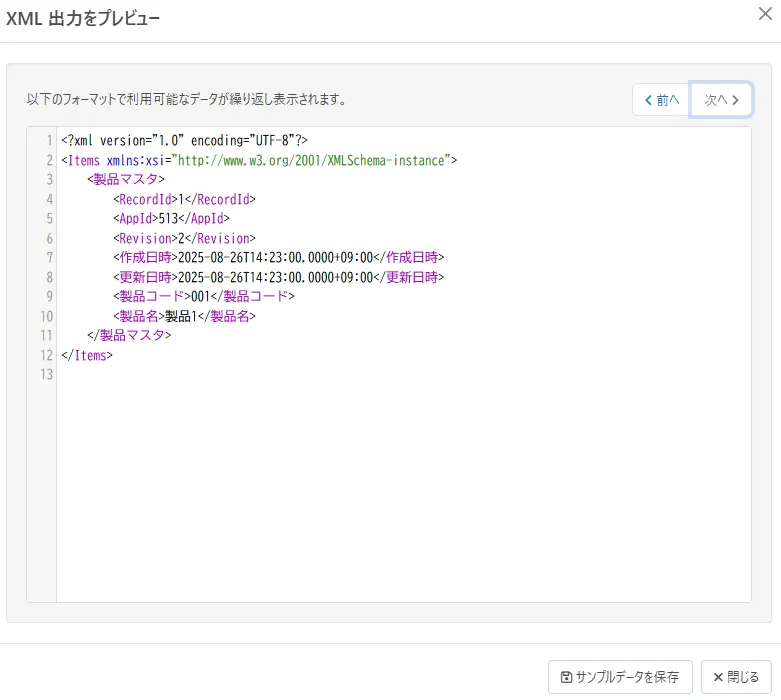This screenshot has width=781, height=700.
Task: Click the RecordId line with value 1
Action: click(184, 199)
